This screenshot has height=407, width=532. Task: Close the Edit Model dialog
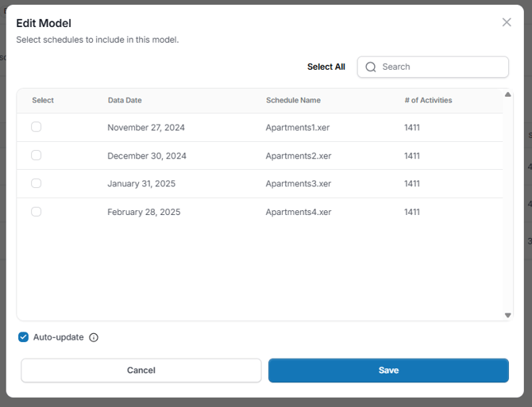point(507,22)
